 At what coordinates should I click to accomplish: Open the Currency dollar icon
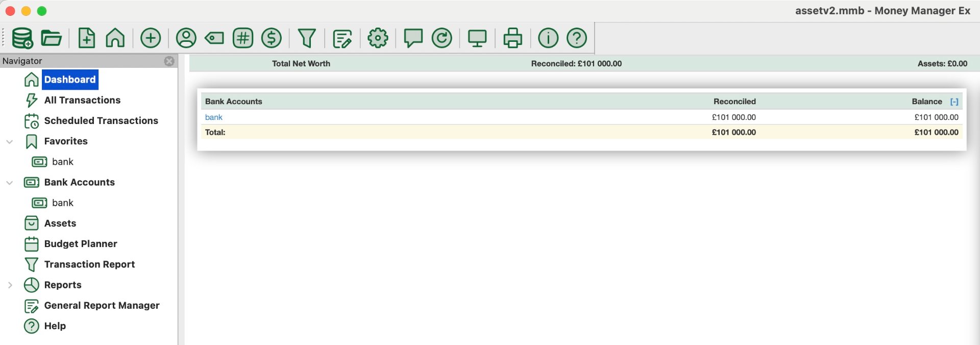(272, 38)
